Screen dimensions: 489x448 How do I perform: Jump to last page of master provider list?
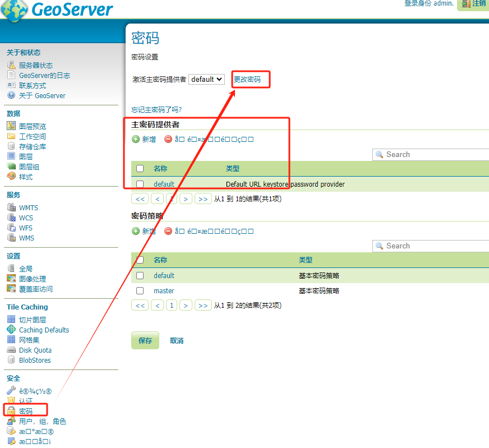point(203,198)
